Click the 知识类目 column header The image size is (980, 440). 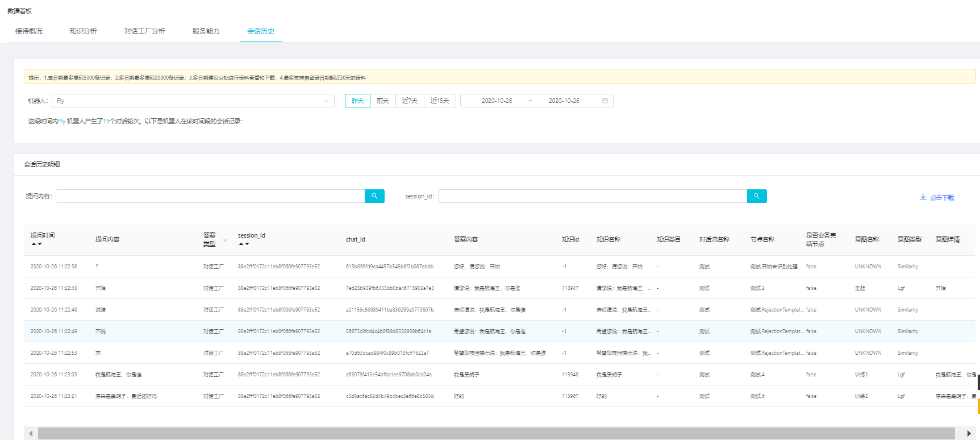(x=669, y=239)
